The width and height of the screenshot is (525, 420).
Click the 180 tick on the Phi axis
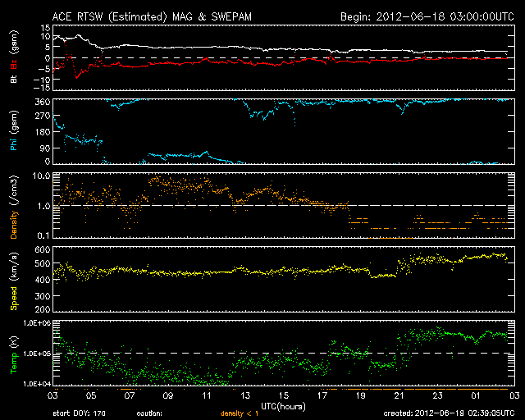pyautogui.click(x=43, y=132)
